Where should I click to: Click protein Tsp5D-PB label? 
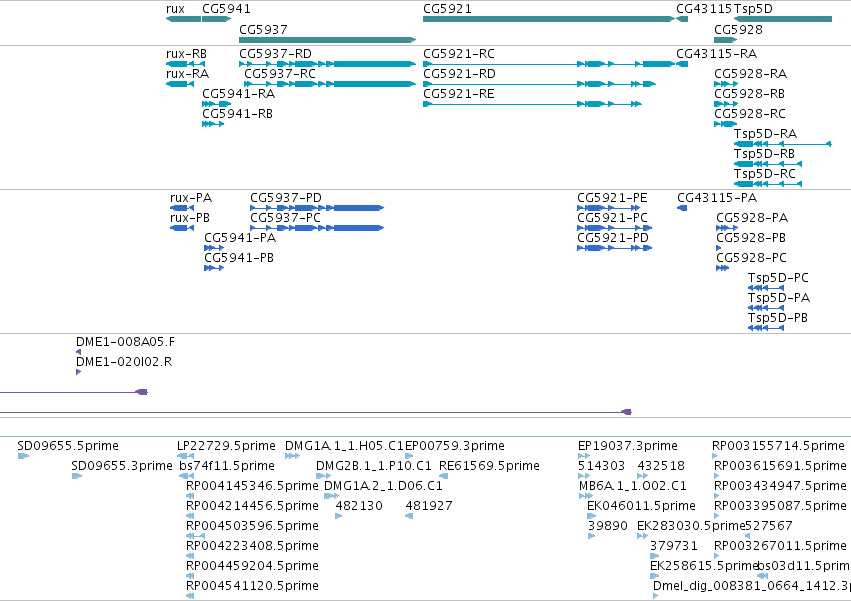(778, 318)
